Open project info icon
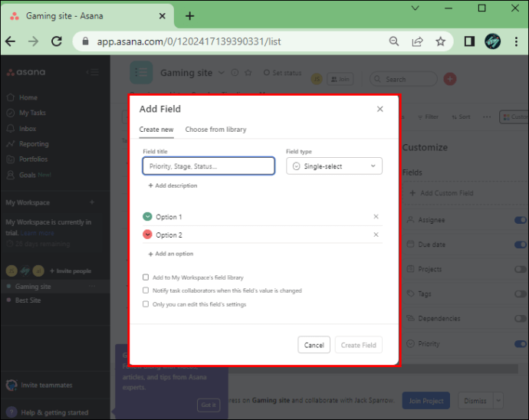 point(235,73)
